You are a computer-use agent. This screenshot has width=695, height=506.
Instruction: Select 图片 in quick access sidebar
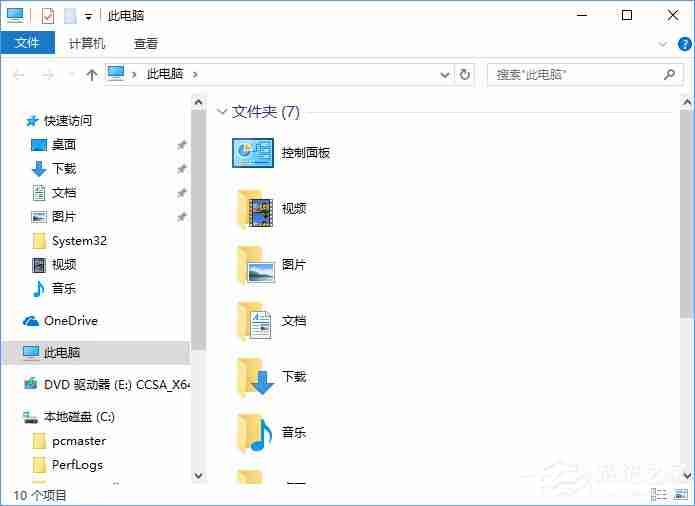(64, 217)
